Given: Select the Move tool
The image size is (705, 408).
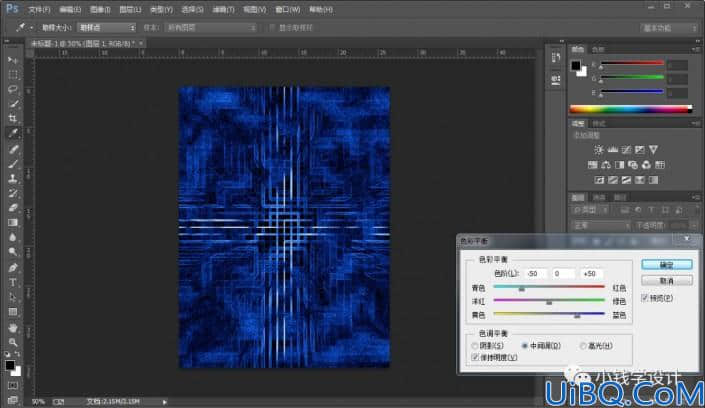Looking at the screenshot, I should 13,60.
